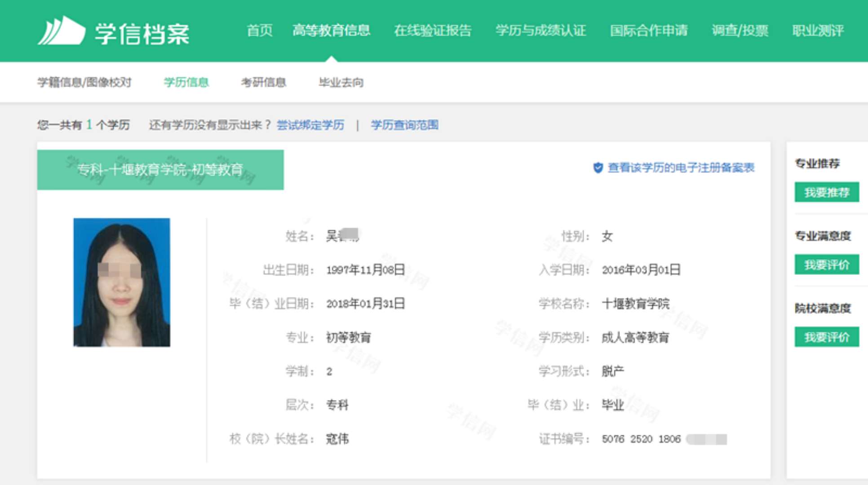Screen dimensions: 868x485
Task: Click 我要评价 under 专业满意度
Action: point(826,265)
